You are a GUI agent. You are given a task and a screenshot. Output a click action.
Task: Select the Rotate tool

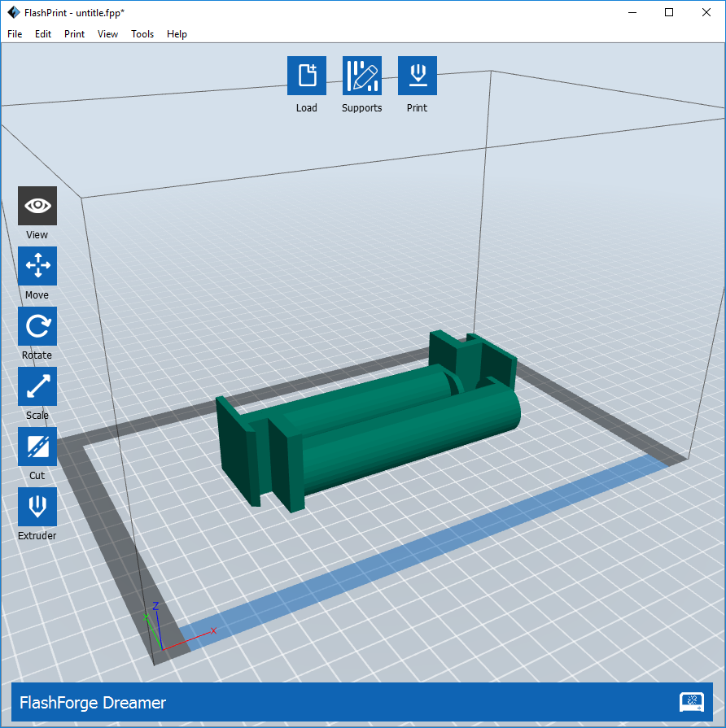point(37,326)
